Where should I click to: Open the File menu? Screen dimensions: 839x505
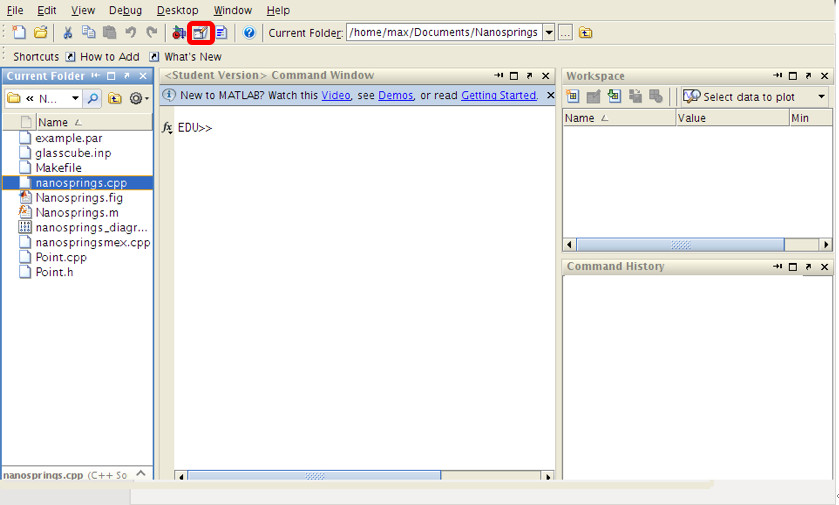click(15, 10)
